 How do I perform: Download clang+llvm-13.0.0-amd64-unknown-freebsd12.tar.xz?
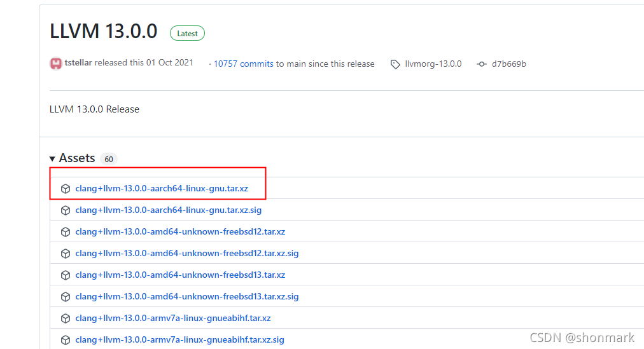(x=180, y=231)
